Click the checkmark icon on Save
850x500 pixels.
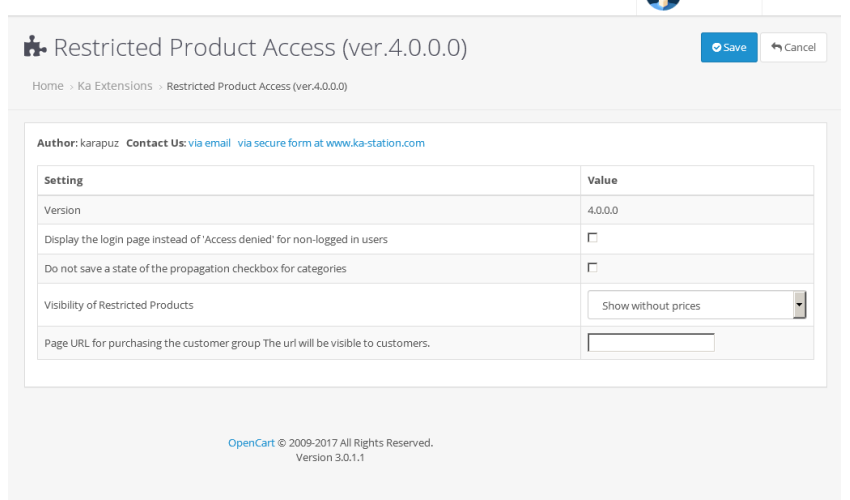click(x=716, y=48)
